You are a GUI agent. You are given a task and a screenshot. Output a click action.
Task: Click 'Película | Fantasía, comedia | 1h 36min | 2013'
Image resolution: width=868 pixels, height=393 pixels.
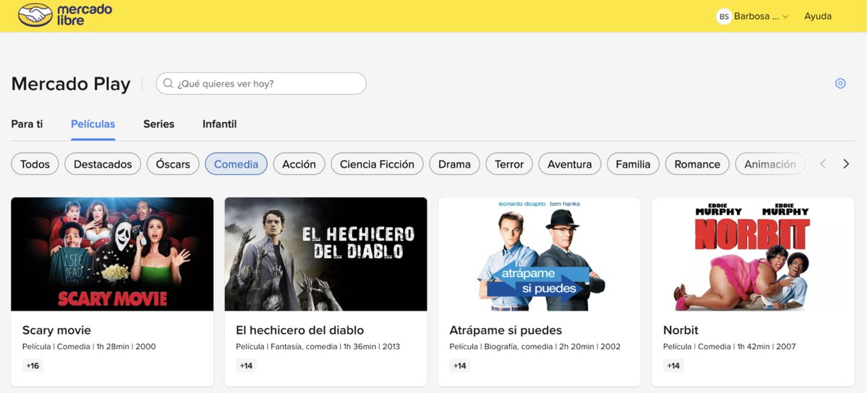click(318, 347)
